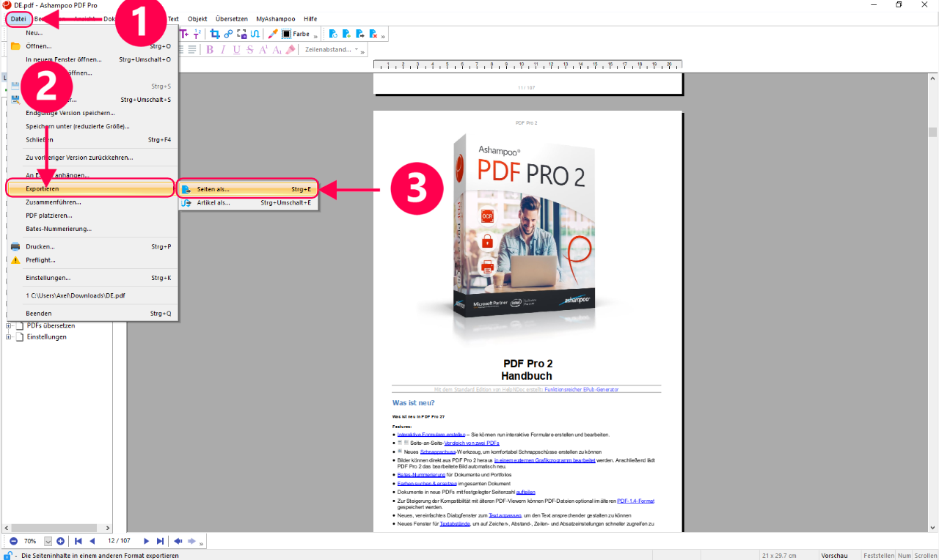
Task: Open the Übersetzen menu
Action: pyautogui.click(x=232, y=18)
